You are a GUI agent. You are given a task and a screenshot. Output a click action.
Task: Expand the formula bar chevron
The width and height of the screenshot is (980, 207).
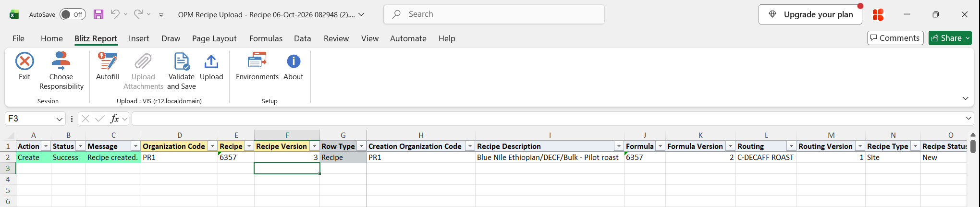click(x=968, y=118)
